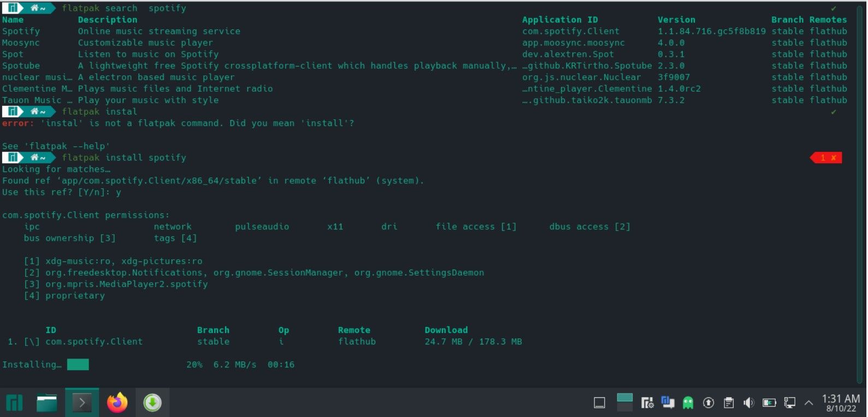Click the 'Use this ref? [Y/n]: y' line
Screen dimensions: 868x417
click(62, 192)
